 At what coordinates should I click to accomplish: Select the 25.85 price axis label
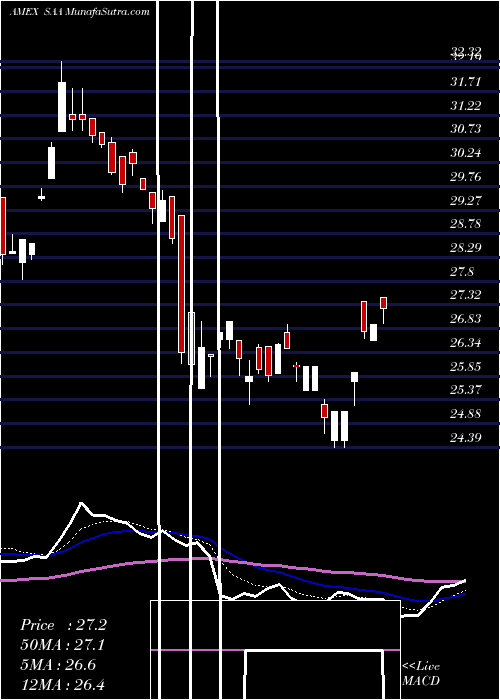pyautogui.click(x=466, y=367)
